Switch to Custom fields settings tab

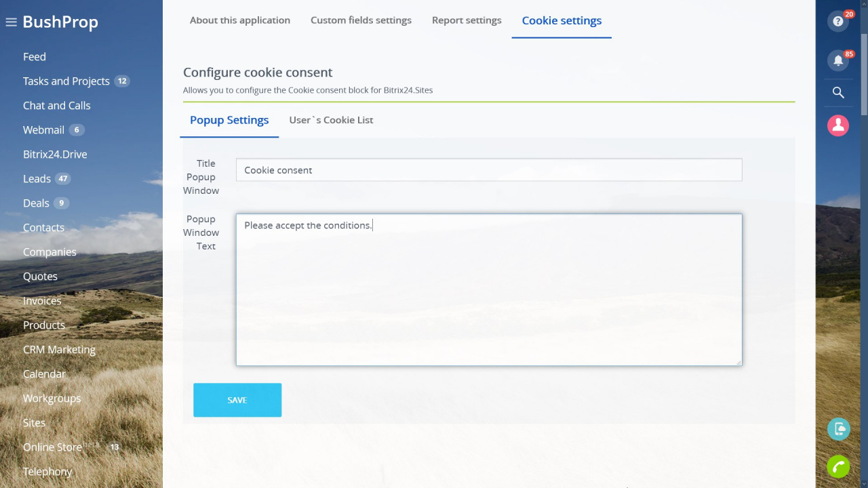(x=361, y=20)
